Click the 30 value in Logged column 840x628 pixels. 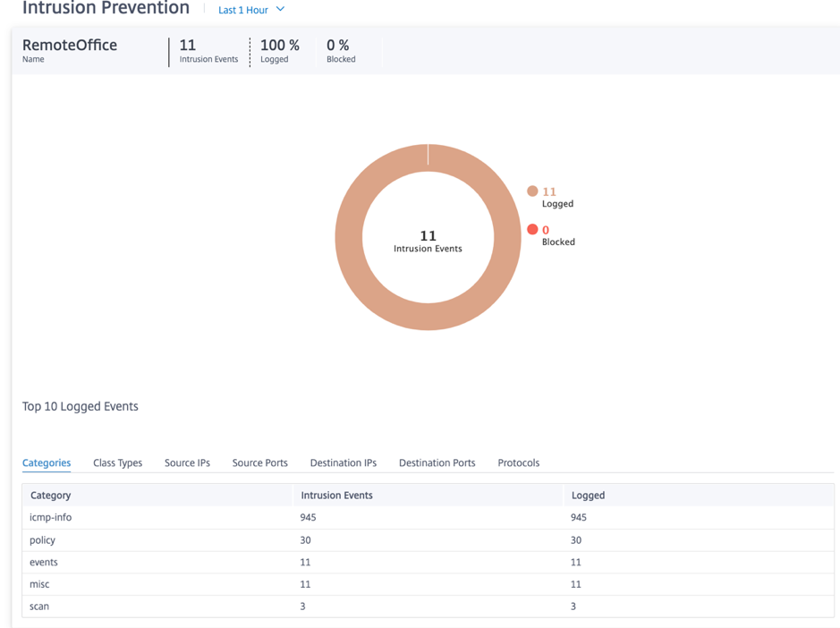click(x=576, y=540)
